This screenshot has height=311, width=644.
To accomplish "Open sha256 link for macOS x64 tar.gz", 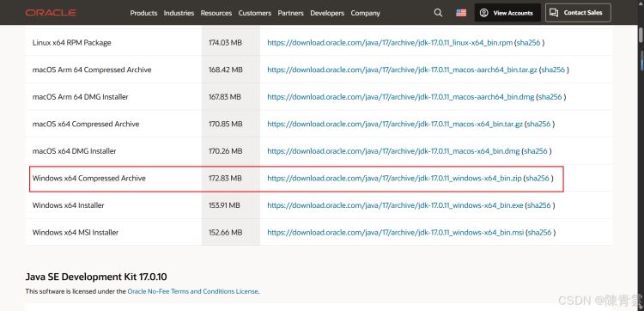I will 539,124.
